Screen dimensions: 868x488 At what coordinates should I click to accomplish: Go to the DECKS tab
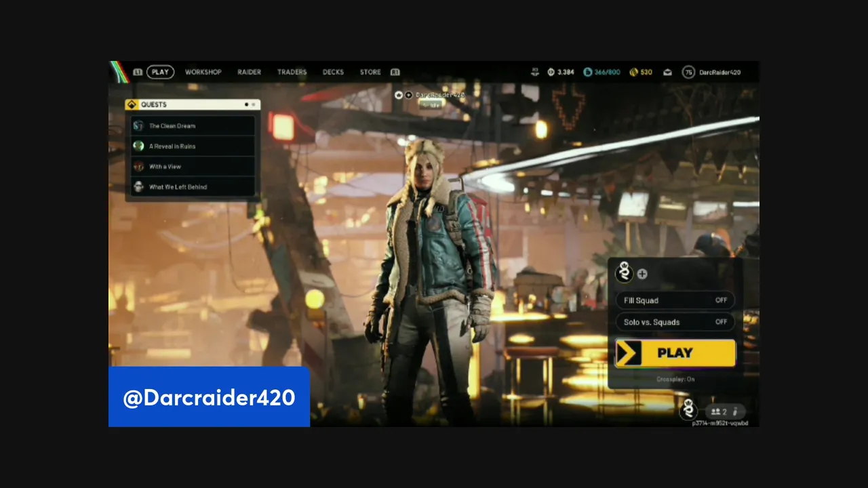pos(333,72)
